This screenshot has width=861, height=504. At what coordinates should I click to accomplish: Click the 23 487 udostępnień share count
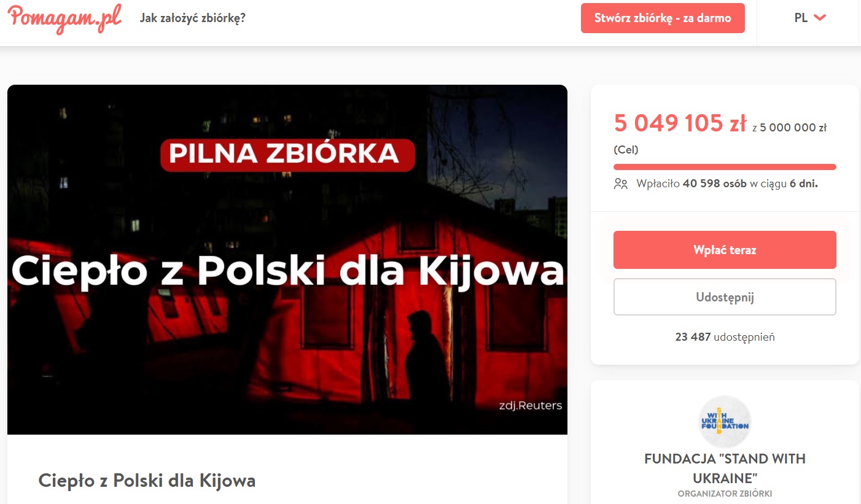(725, 337)
